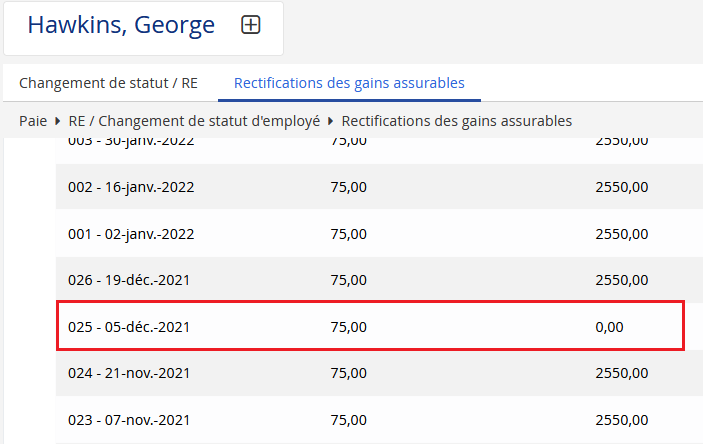Click the 2550,00 amount in row 026

point(621,280)
